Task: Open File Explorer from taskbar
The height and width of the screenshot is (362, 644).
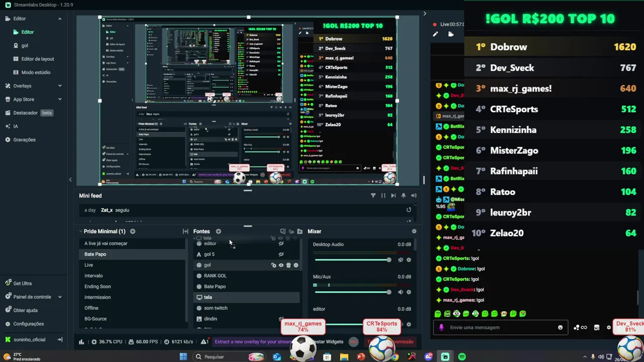Action: click(344, 357)
